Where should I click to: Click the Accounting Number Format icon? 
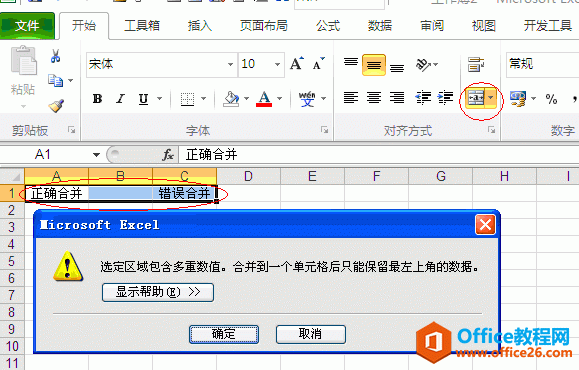coord(518,99)
